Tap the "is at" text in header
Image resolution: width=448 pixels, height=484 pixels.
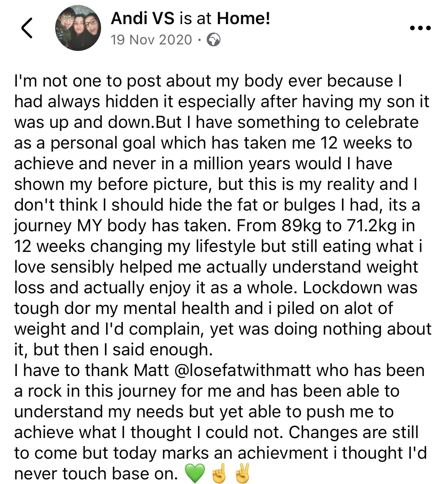[x=196, y=18]
